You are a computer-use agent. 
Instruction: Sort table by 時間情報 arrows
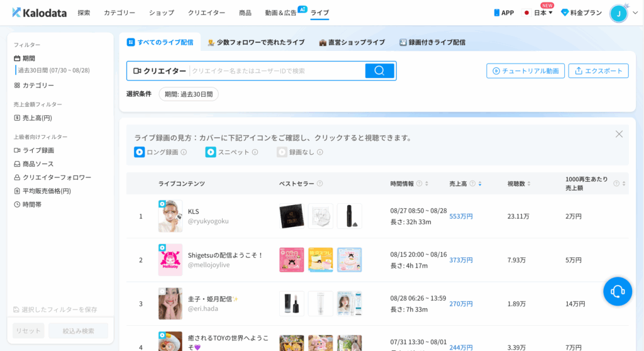tap(427, 183)
